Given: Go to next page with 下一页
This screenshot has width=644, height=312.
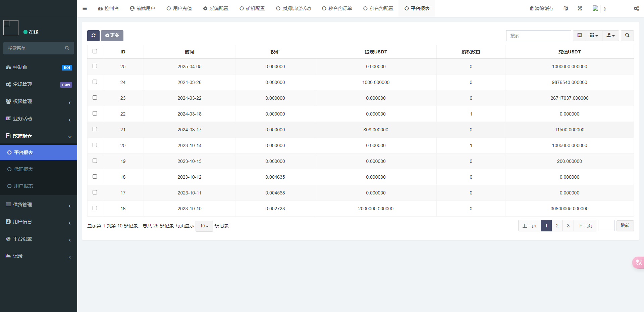Looking at the screenshot, I should pos(585,226).
